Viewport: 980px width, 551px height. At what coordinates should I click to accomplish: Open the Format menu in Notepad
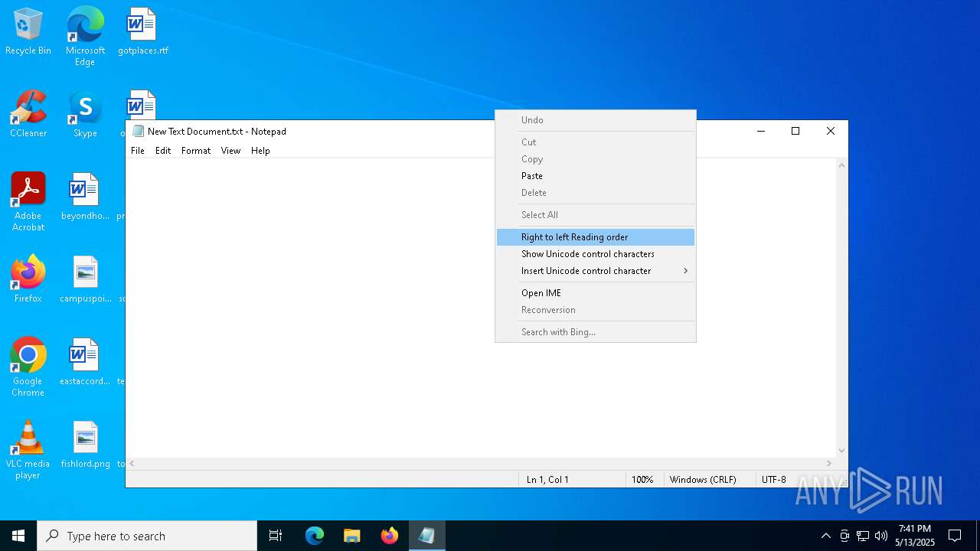(196, 151)
